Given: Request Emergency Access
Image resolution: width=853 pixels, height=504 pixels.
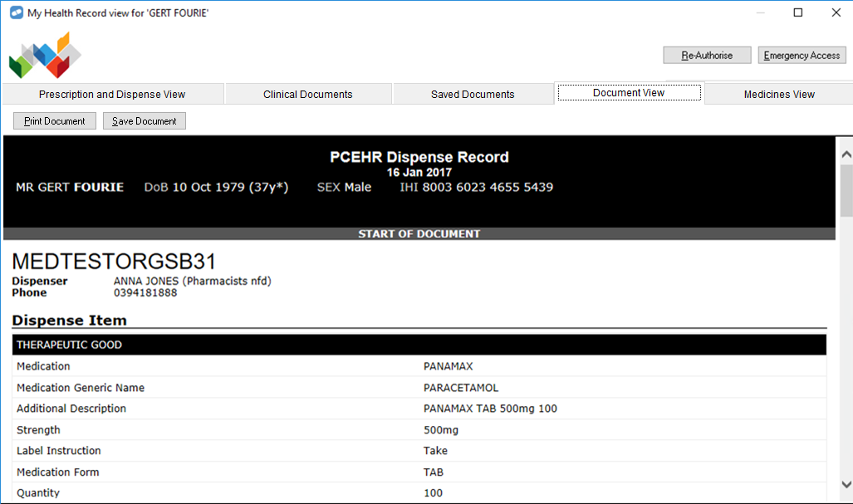Looking at the screenshot, I should click(801, 56).
